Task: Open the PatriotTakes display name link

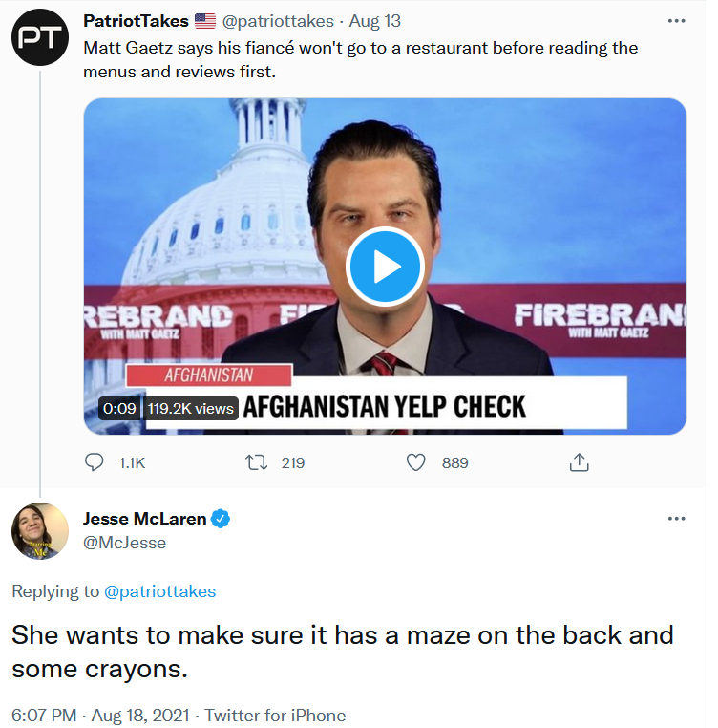Action: 136,21
